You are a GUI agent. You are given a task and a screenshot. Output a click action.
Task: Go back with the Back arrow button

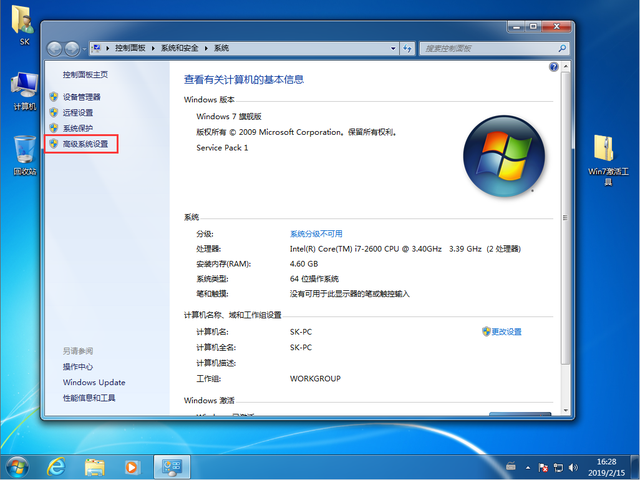tap(54, 49)
